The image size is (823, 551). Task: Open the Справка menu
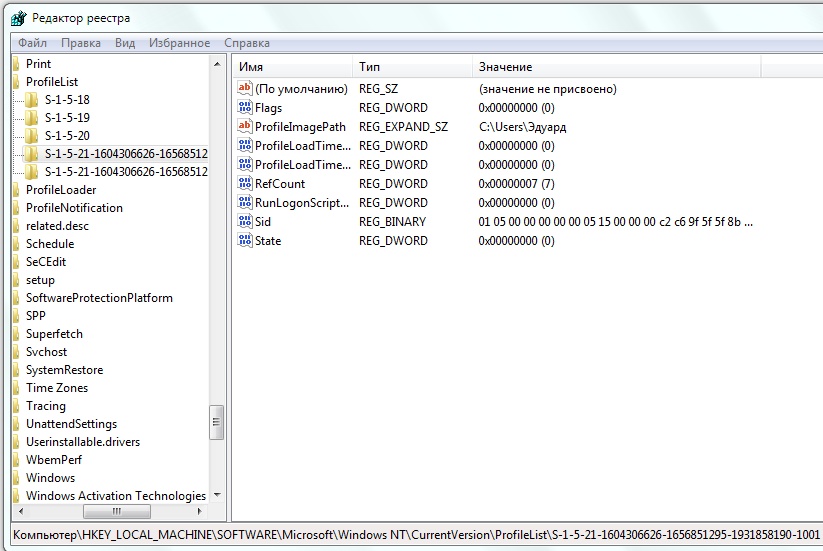point(247,43)
